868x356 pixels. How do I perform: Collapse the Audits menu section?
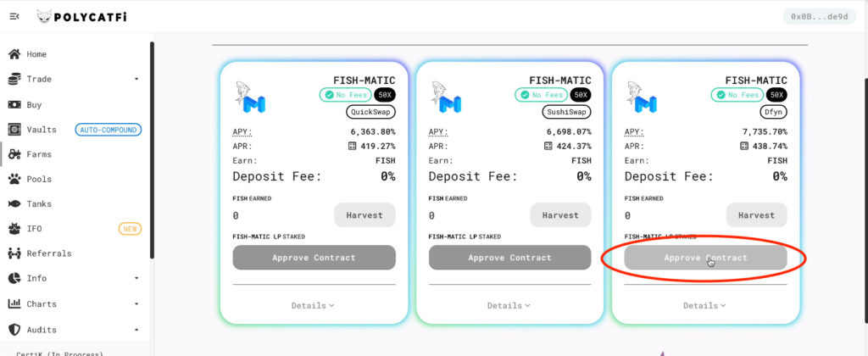pos(136,330)
